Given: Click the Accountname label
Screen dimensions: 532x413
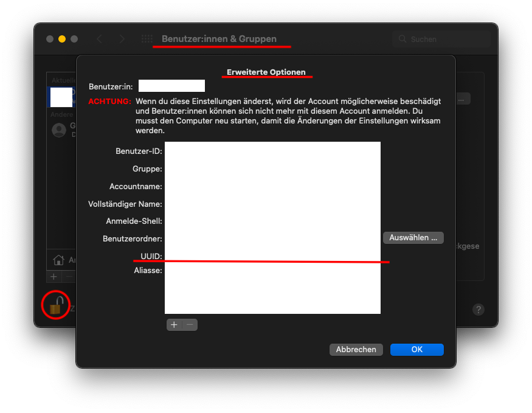Looking at the screenshot, I should [136, 186].
